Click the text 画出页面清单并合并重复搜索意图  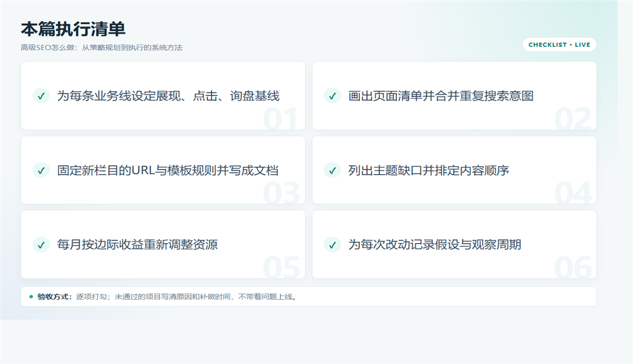(x=441, y=95)
